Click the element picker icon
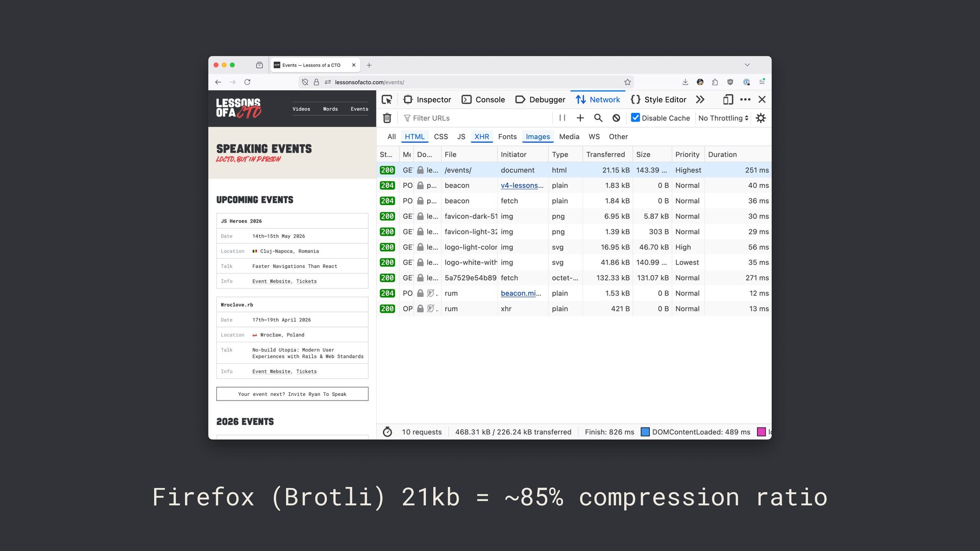The width and height of the screenshot is (980, 551). coord(387,99)
